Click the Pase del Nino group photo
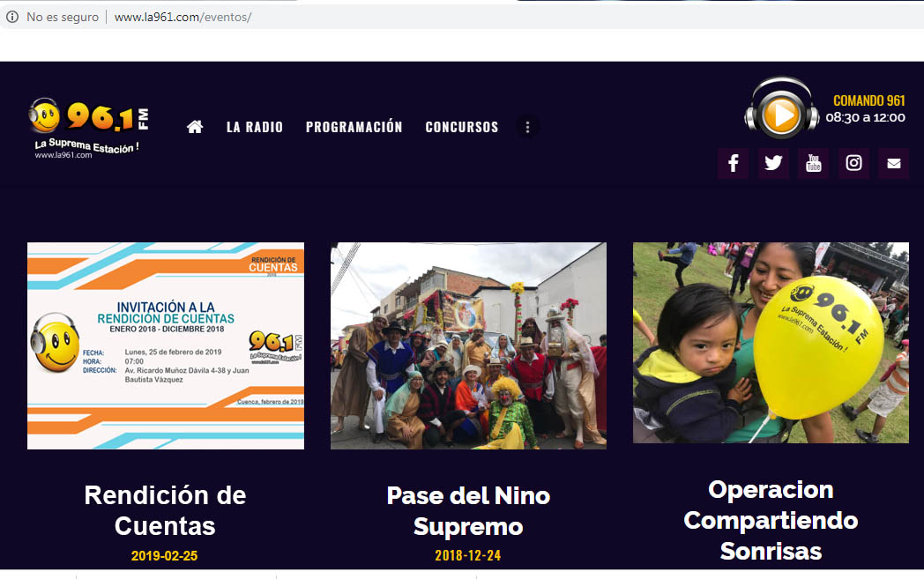 [468, 345]
